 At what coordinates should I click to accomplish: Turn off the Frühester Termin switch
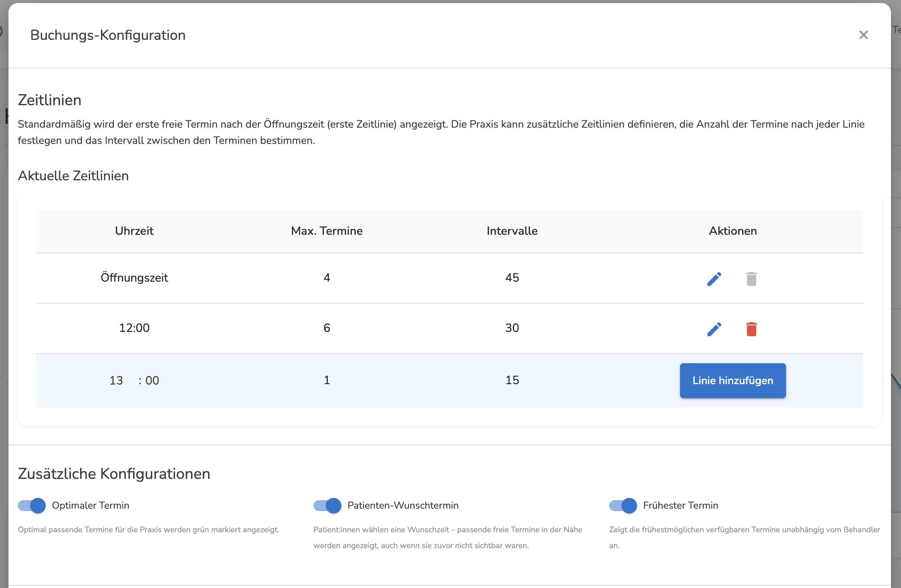(x=623, y=506)
